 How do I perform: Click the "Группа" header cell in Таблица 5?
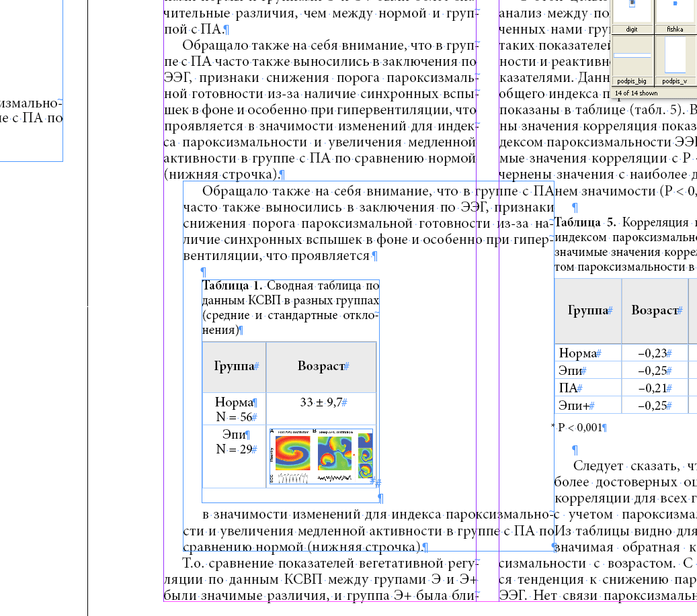click(x=587, y=311)
